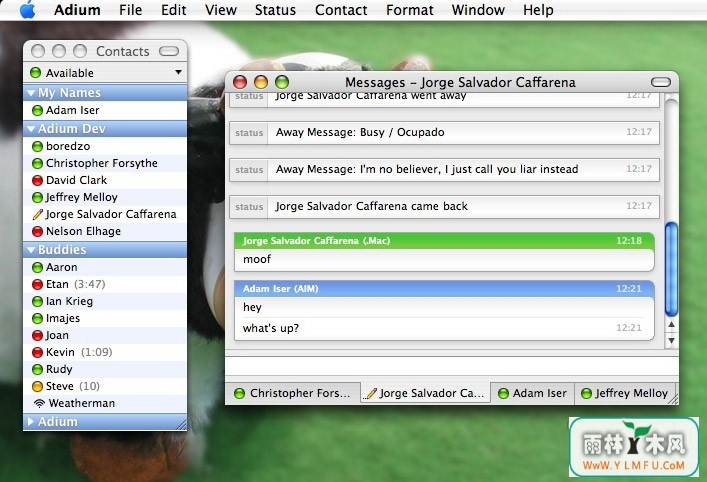The width and height of the screenshot is (707, 482).
Task: Open the Format menu
Action: 409,10
